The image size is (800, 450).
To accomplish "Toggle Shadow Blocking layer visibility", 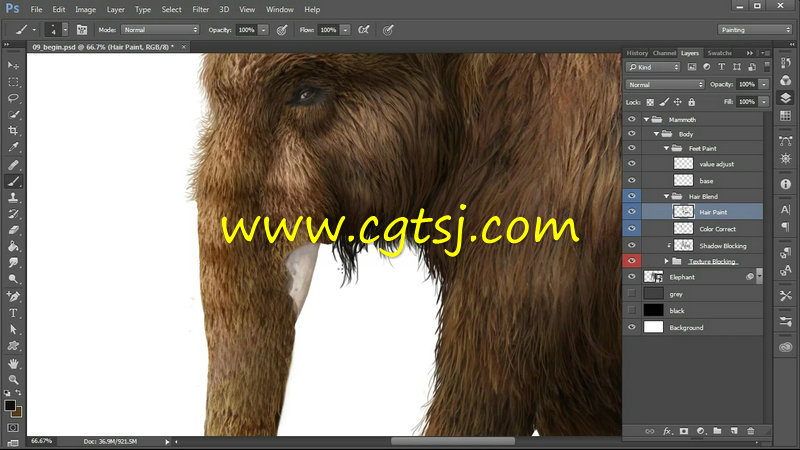I will pyautogui.click(x=632, y=245).
